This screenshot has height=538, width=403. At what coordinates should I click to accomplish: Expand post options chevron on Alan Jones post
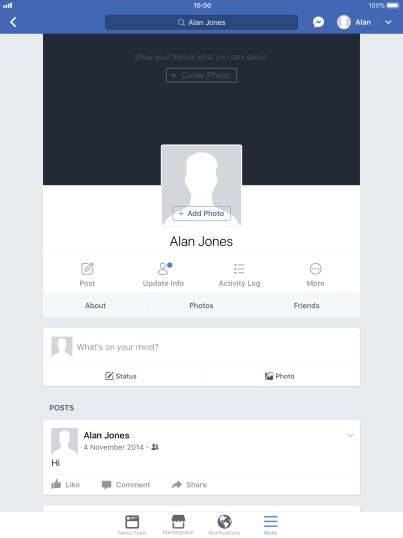pyautogui.click(x=350, y=435)
